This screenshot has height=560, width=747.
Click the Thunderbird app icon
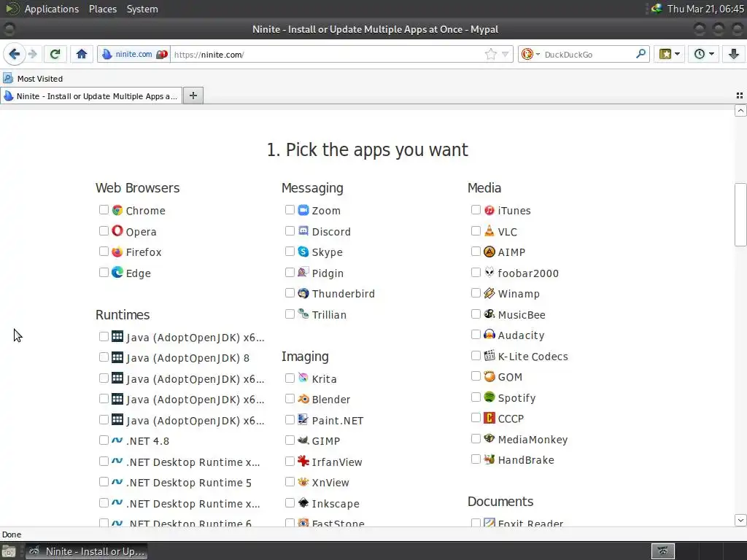tap(303, 293)
